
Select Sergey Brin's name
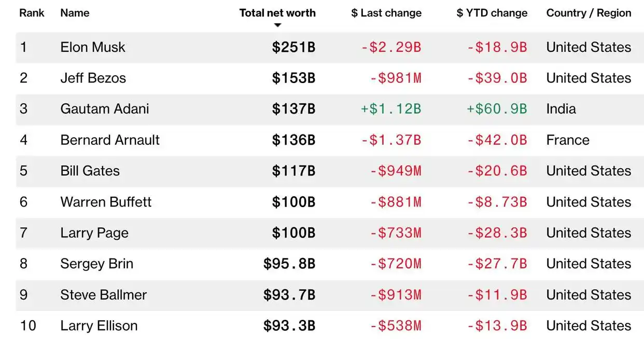pyautogui.click(x=97, y=264)
